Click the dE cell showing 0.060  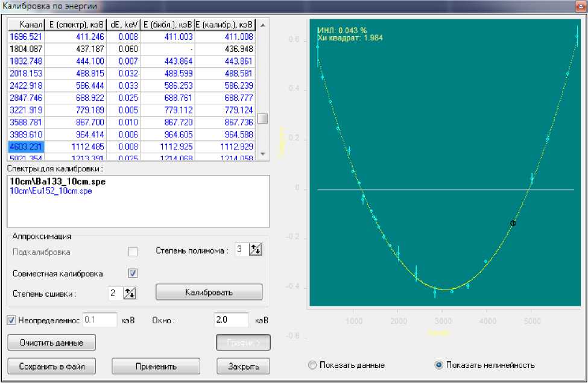tap(124, 49)
